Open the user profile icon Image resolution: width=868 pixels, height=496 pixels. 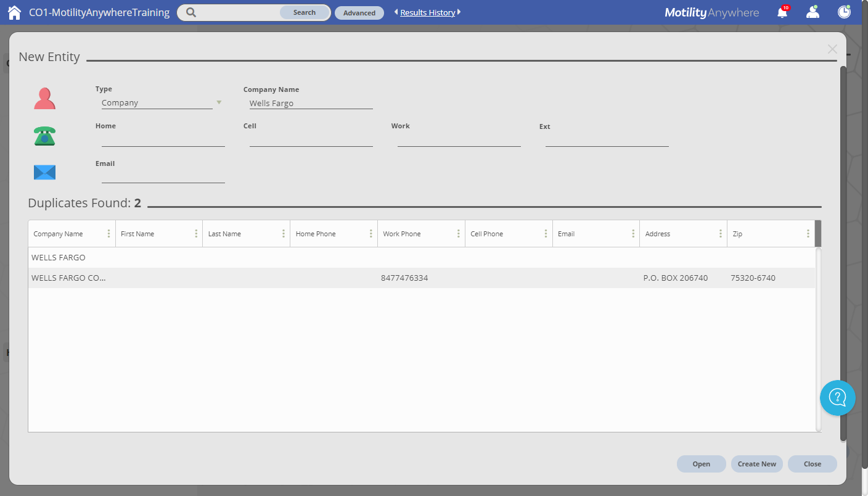(813, 12)
